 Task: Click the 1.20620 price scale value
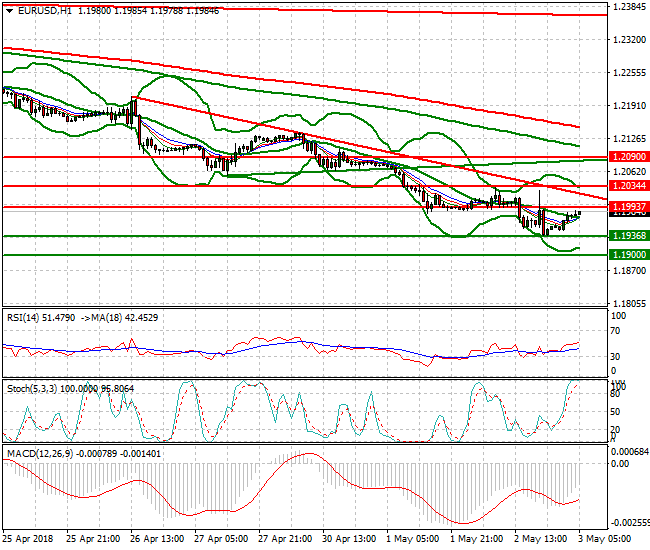pyautogui.click(x=629, y=172)
